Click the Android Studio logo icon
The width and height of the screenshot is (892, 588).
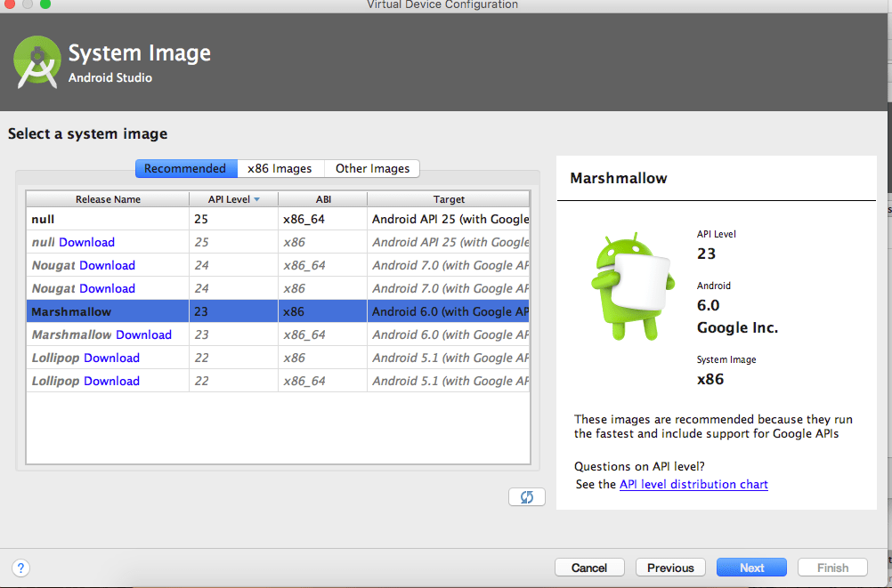[x=37, y=62]
